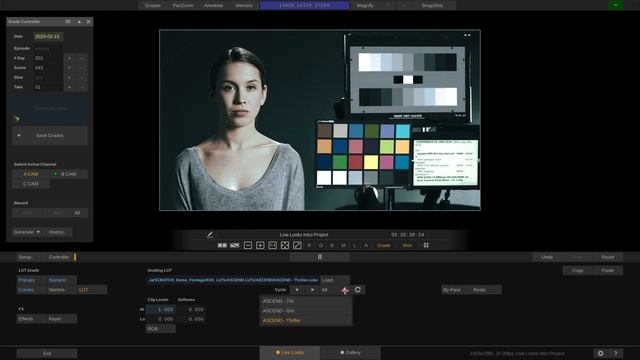Toggle the Mon monitor button

407,245
